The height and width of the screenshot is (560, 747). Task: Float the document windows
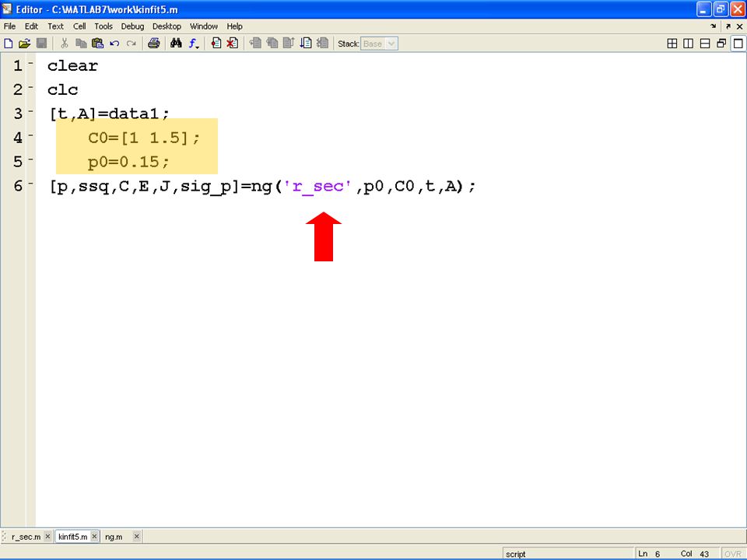[x=721, y=44]
